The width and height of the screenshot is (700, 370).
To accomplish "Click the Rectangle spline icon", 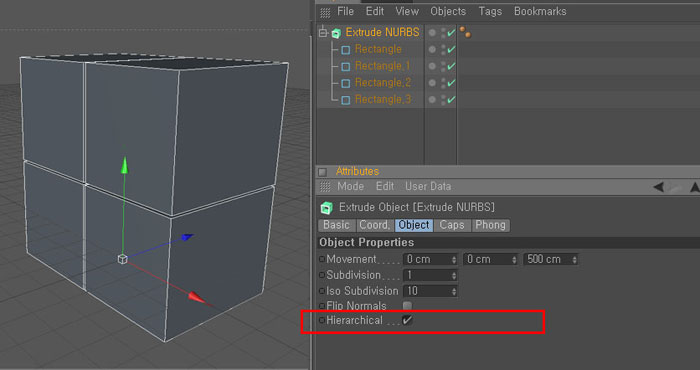I will 346,50.
